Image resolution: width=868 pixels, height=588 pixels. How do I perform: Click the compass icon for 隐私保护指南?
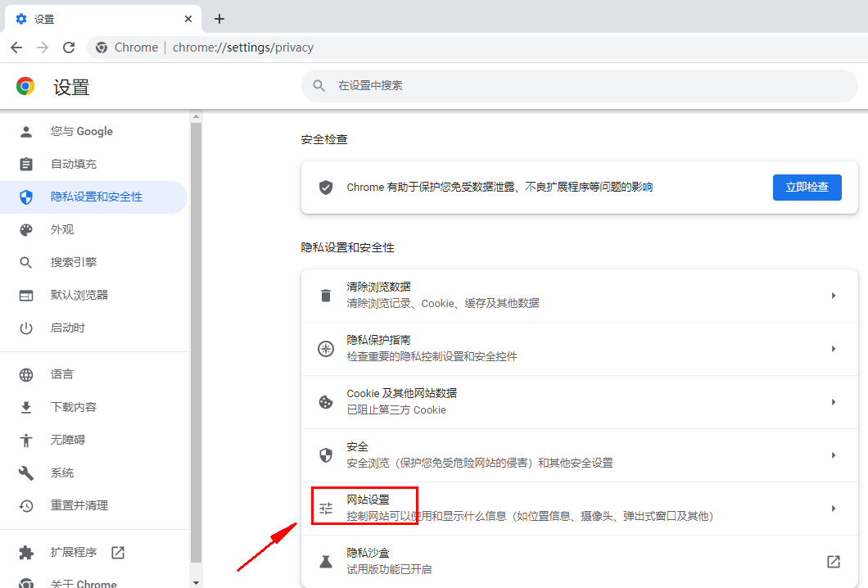(x=326, y=349)
